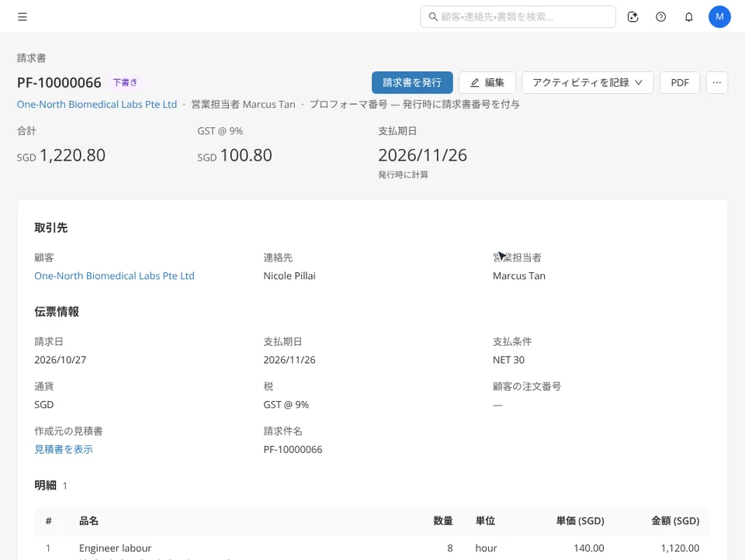Click the currency value SGD
The width and height of the screenshot is (745, 560).
(x=43, y=405)
